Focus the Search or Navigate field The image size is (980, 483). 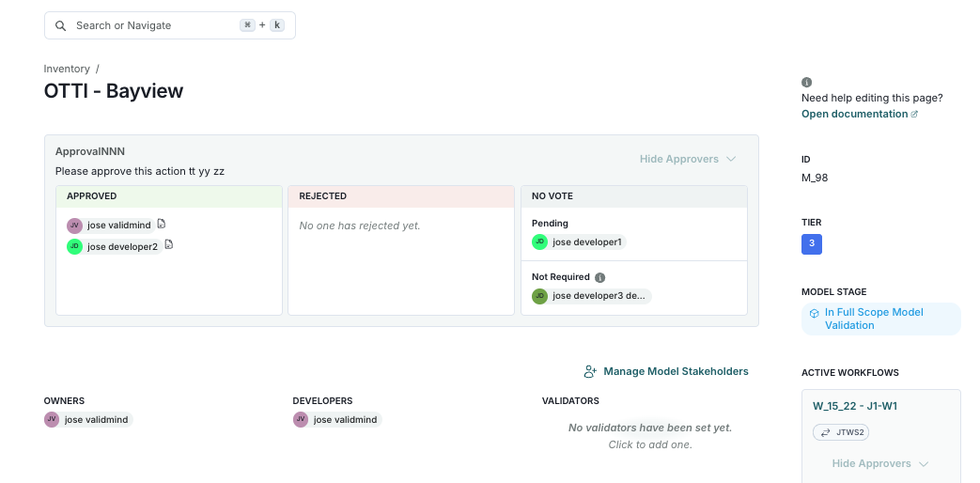[x=155, y=25]
